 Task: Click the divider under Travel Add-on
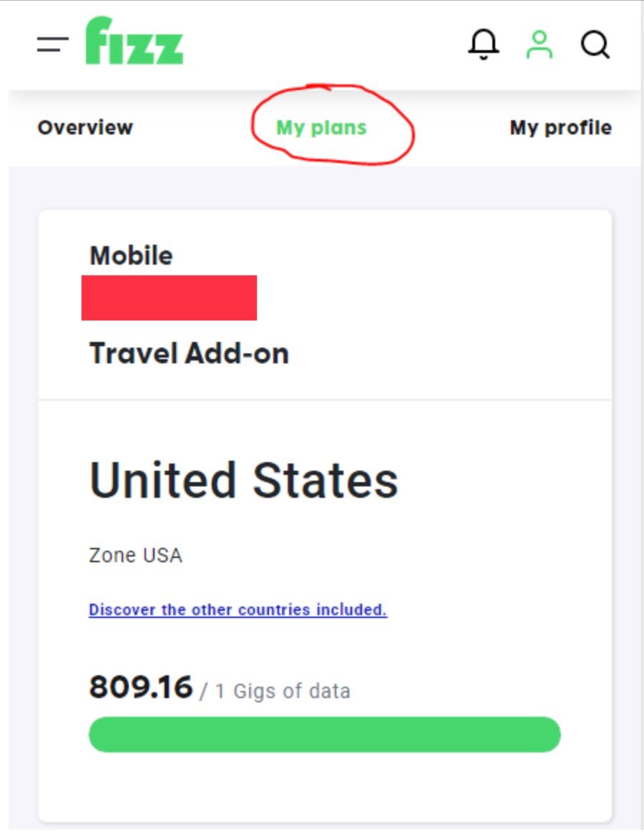324,400
